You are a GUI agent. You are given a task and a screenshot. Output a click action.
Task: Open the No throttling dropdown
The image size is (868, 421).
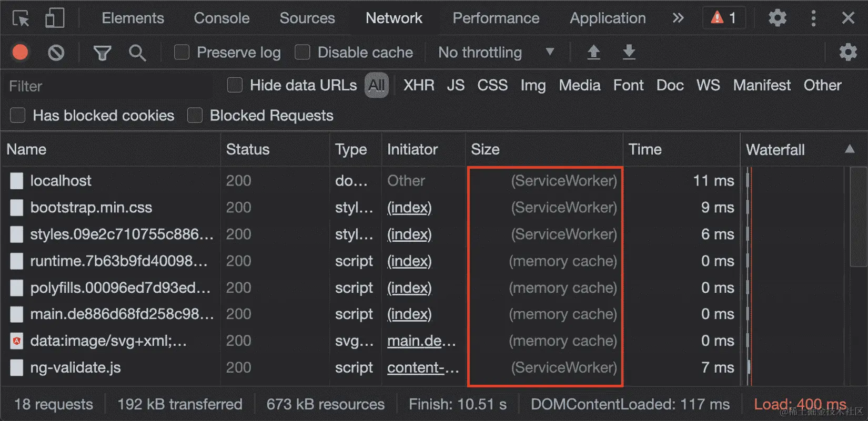point(496,52)
